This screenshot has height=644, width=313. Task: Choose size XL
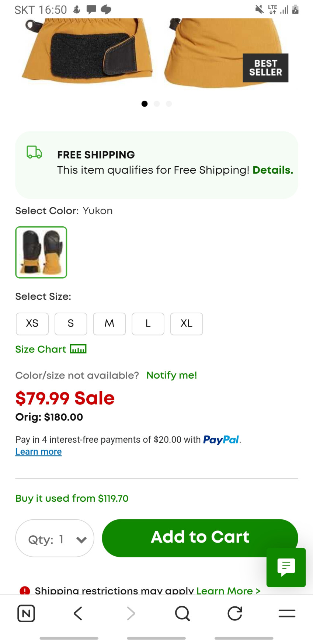[186, 324]
